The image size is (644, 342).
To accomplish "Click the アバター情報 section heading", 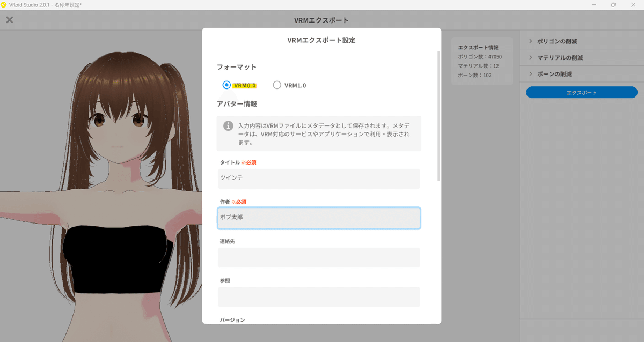I will pyautogui.click(x=237, y=104).
